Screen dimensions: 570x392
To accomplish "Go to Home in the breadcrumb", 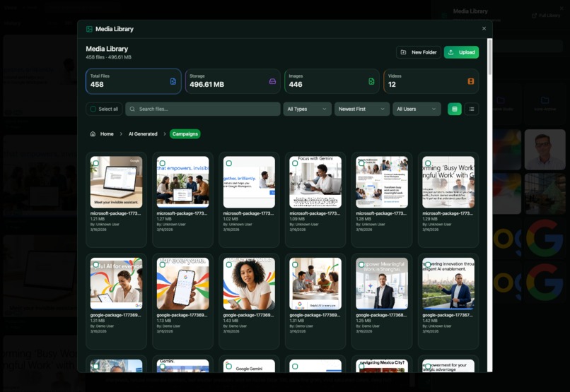I will [x=107, y=134].
